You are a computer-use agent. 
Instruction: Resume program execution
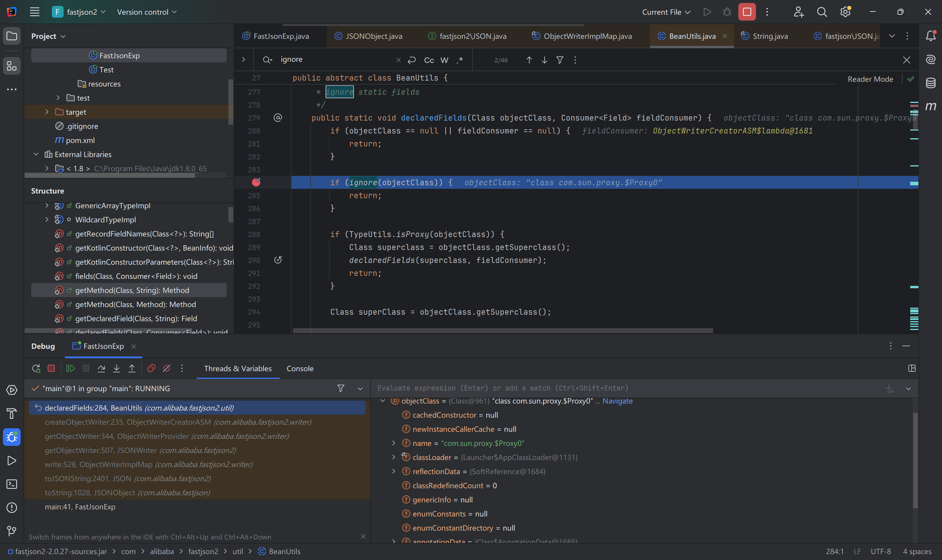[71, 369]
